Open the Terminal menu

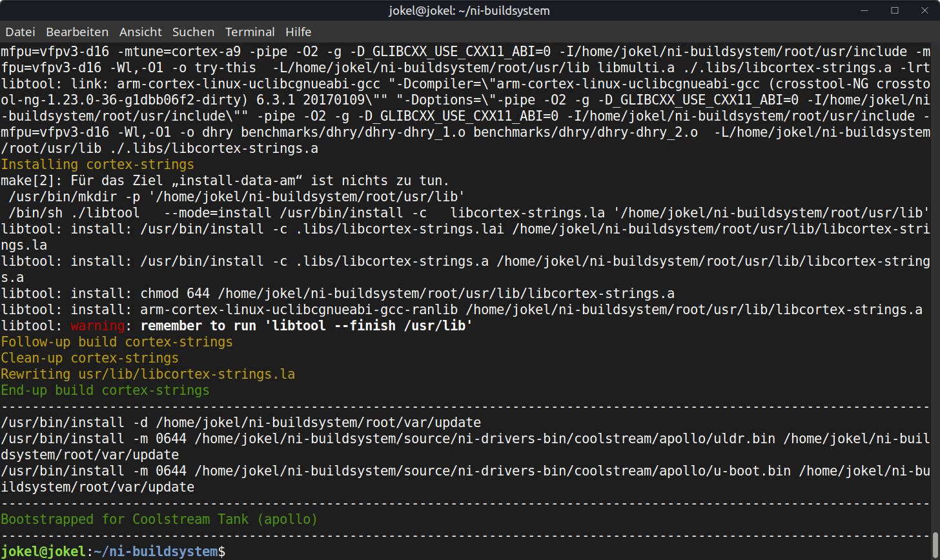pos(250,32)
